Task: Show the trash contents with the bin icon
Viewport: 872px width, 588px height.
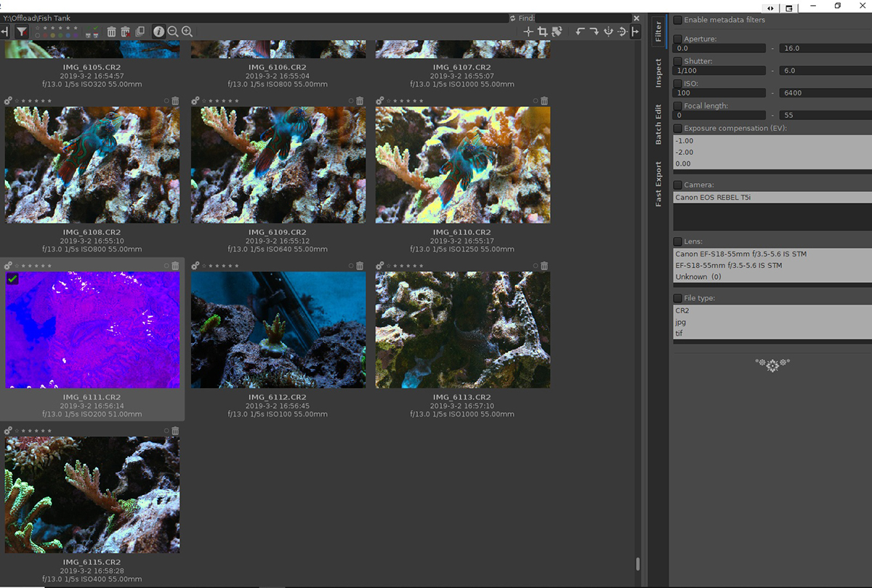Action: pyautogui.click(x=111, y=31)
